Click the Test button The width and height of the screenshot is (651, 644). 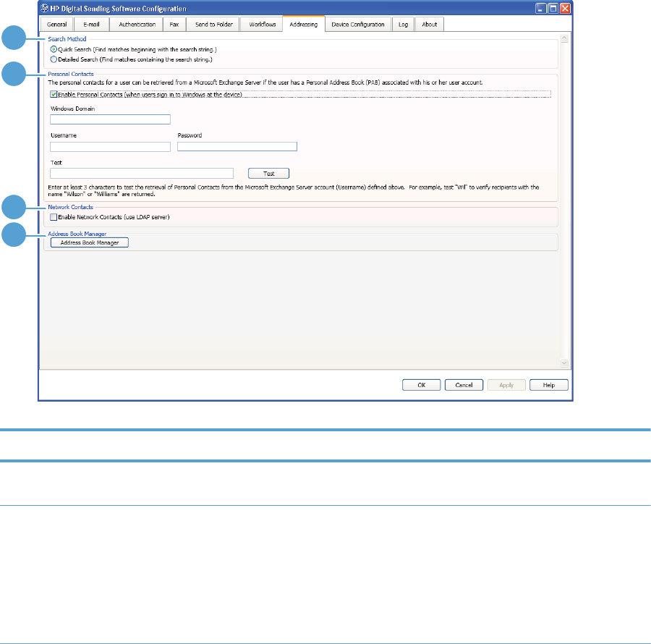point(268,174)
